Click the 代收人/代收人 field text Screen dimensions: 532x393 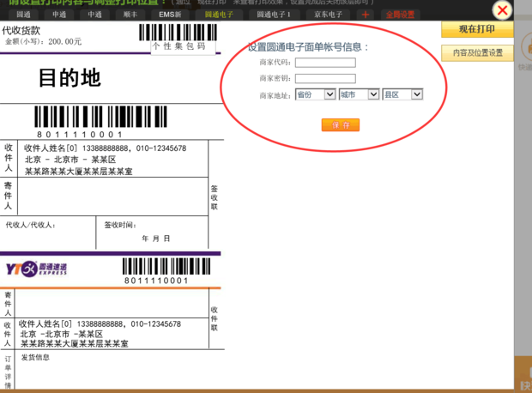click(31, 225)
